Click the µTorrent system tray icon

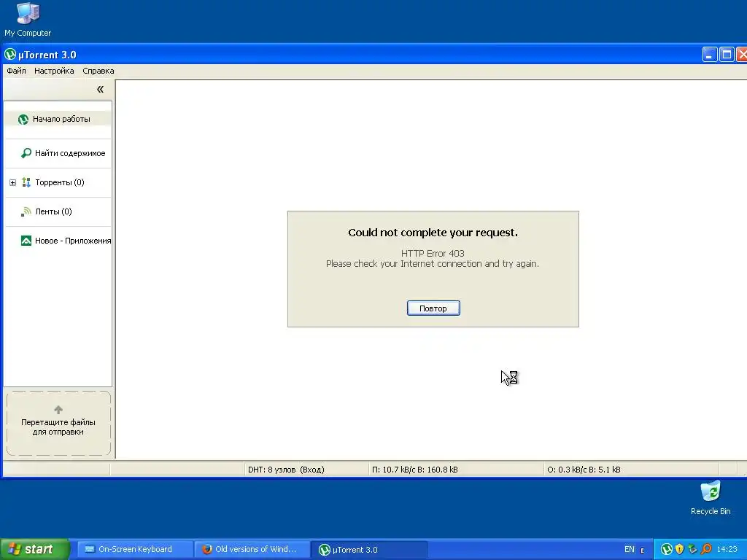667,550
